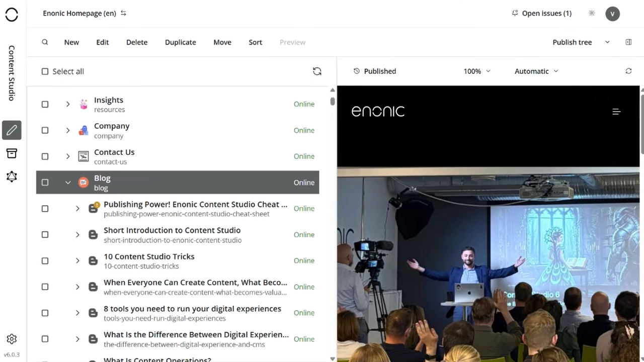The width and height of the screenshot is (644, 362).
Task: Click the bell icon for open issues
Action: 515,13
